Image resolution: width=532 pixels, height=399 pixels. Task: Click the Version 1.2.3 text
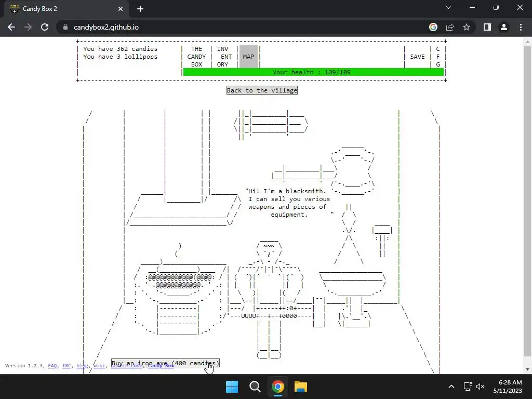pyautogui.click(x=25, y=365)
